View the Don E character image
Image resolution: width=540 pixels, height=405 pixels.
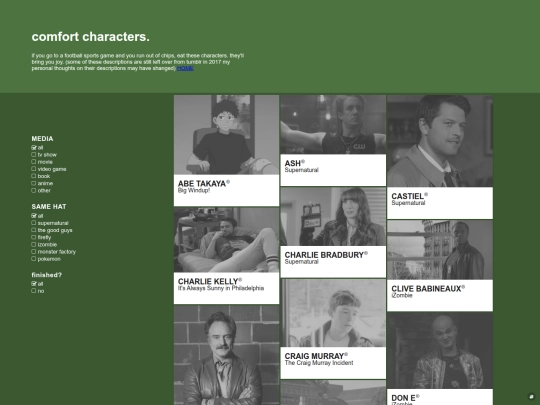tap(440, 351)
